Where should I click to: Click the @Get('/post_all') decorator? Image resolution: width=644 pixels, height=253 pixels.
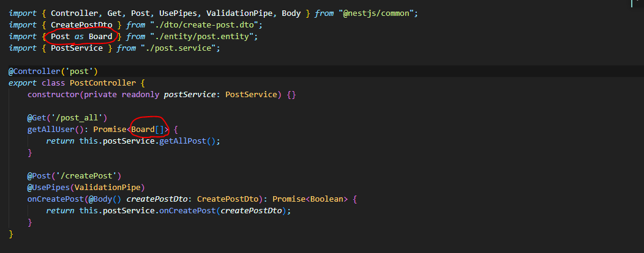[x=67, y=118]
